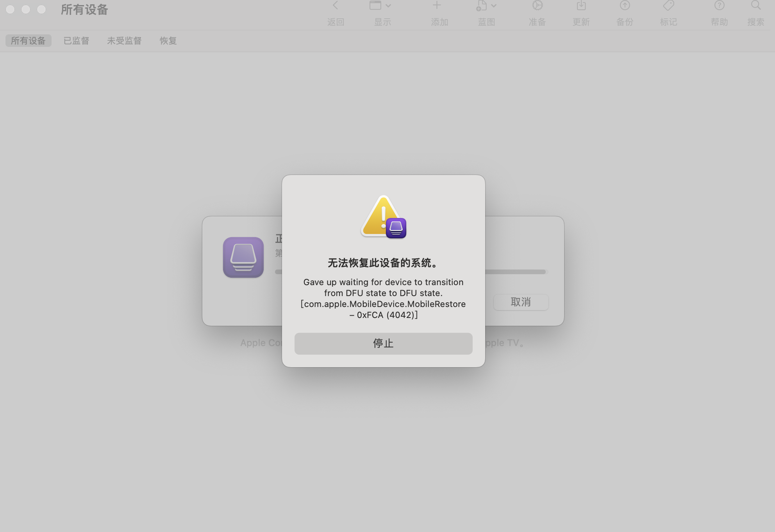The image size is (775, 532).
Task: Click the Tag label icon
Action: [x=668, y=5]
